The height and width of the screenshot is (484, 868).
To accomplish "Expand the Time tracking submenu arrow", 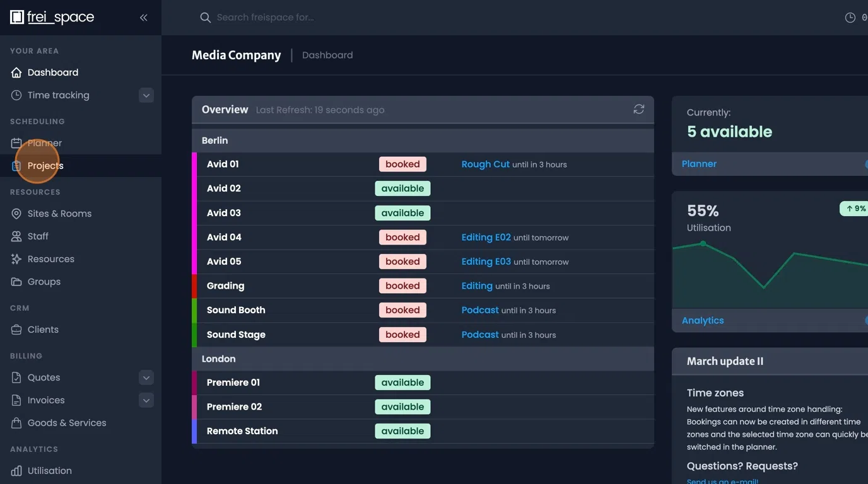I will pos(146,95).
